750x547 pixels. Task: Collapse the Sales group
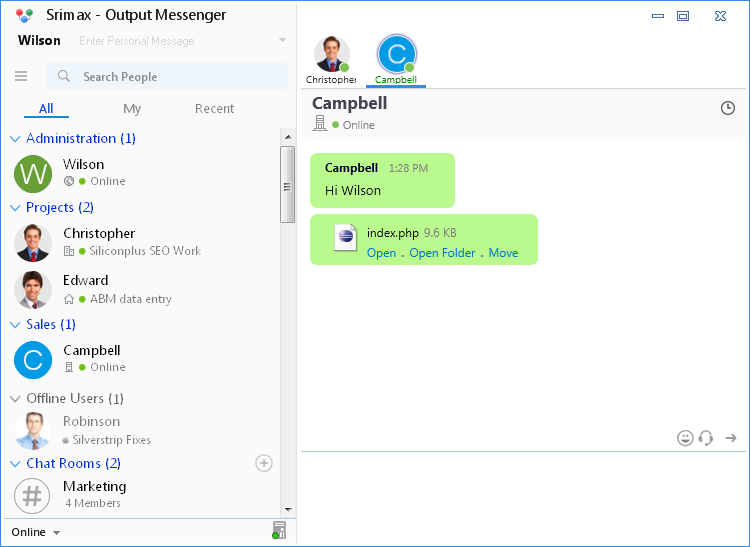click(15, 325)
